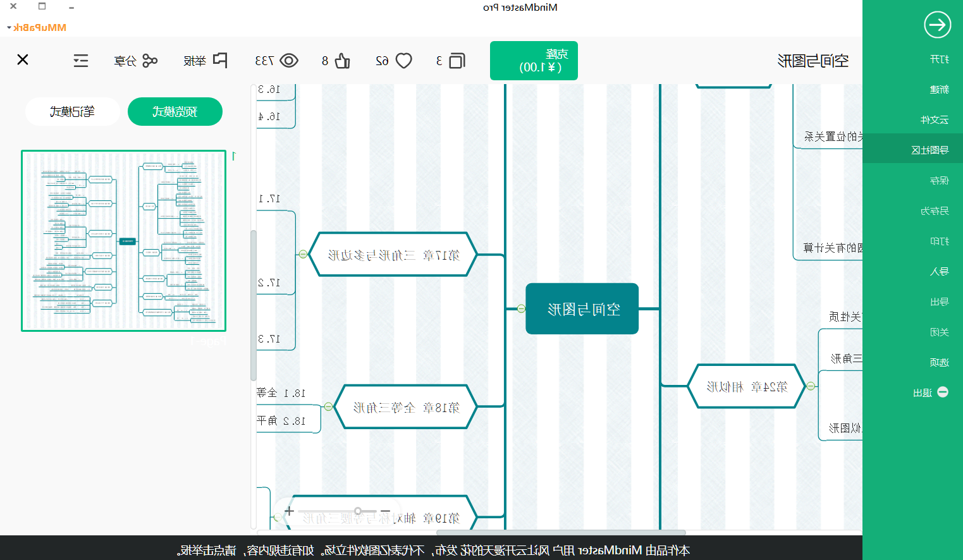Click the thumbs-up like icon showing 8
963x560 pixels.
pos(342,61)
